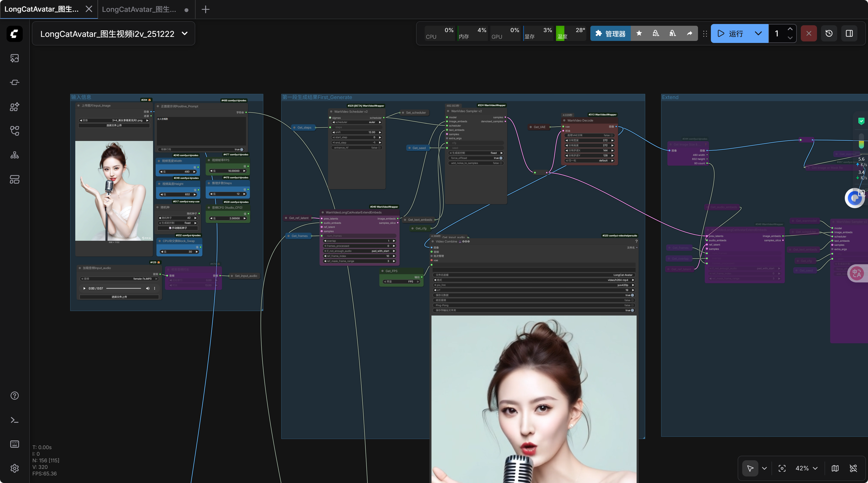Image resolution: width=868 pixels, height=483 pixels.
Task: Open the help icon in sidebar
Action: click(14, 396)
